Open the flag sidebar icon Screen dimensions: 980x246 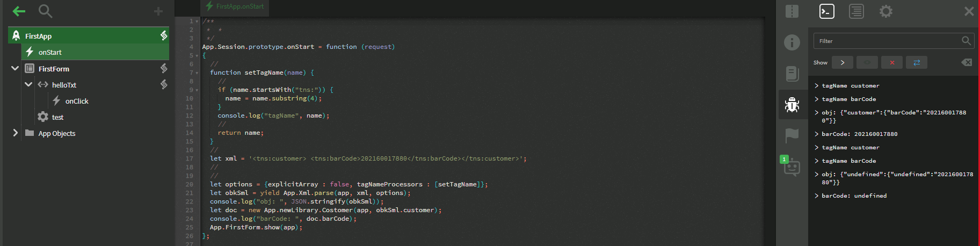pyautogui.click(x=792, y=135)
